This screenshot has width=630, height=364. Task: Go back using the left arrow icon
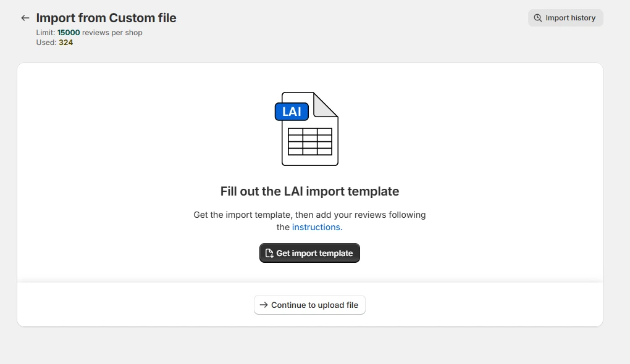(25, 18)
